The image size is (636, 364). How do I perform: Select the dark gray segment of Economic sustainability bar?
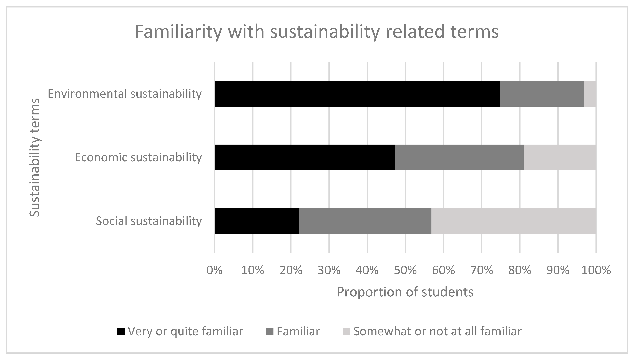[x=459, y=158]
